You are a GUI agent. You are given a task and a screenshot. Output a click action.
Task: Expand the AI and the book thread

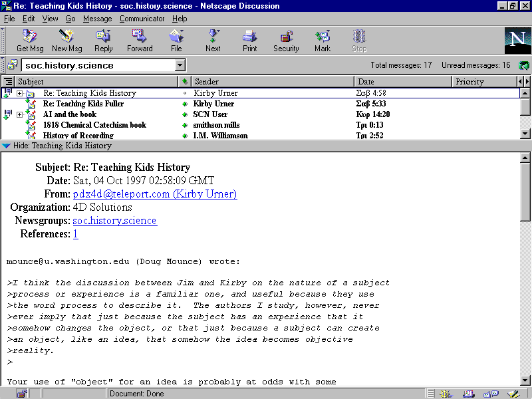pyautogui.click(x=20, y=114)
